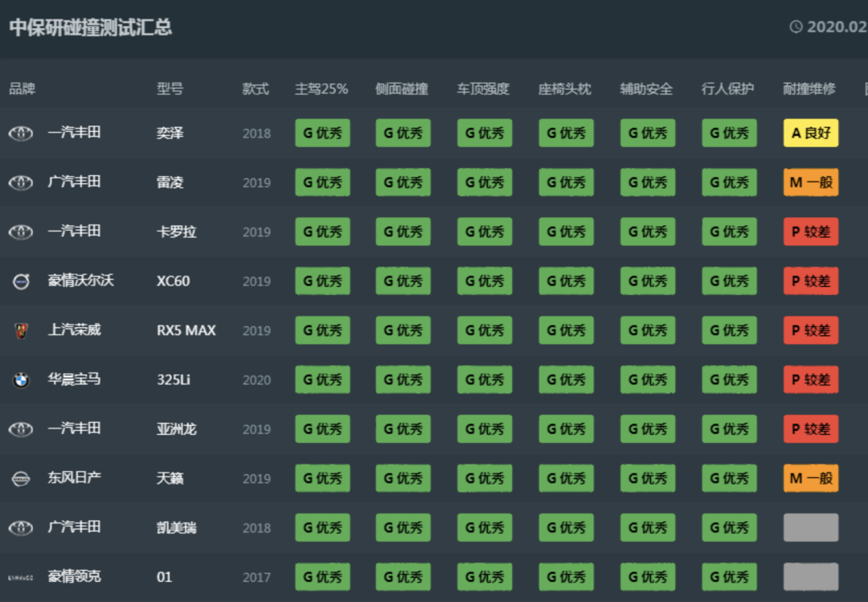Click the 辅助安全 G 优秀 badge for RX5 MAX

pyautogui.click(x=648, y=330)
